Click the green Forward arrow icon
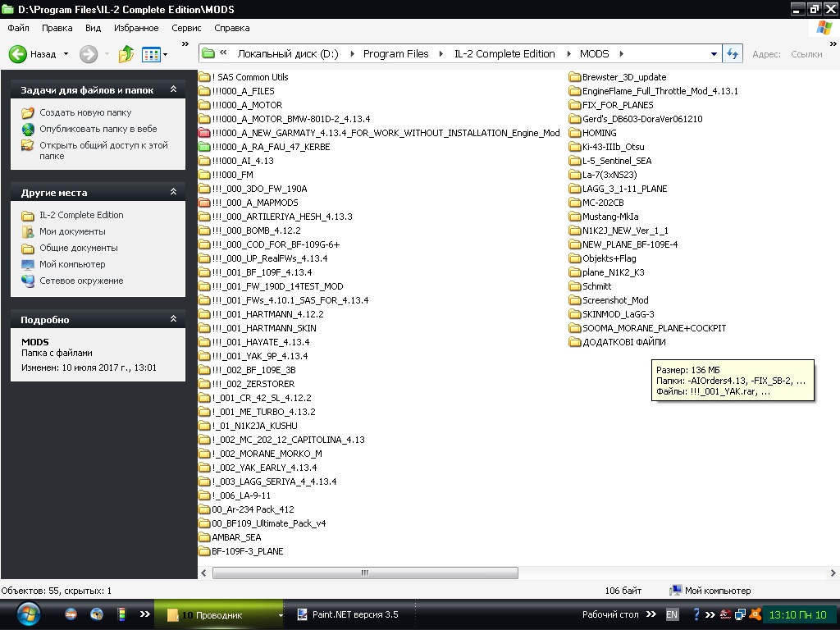Viewport: 840px width, 630px height. (89, 53)
